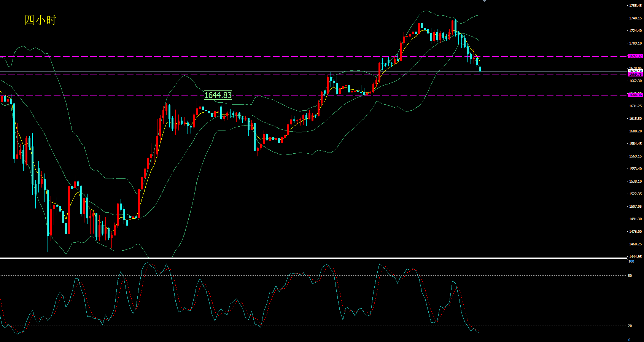Image resolution: width=644 pixels, height=342 pixels.
Task: Click the 1644.83 price label box
Action: [x=218, y=95]
